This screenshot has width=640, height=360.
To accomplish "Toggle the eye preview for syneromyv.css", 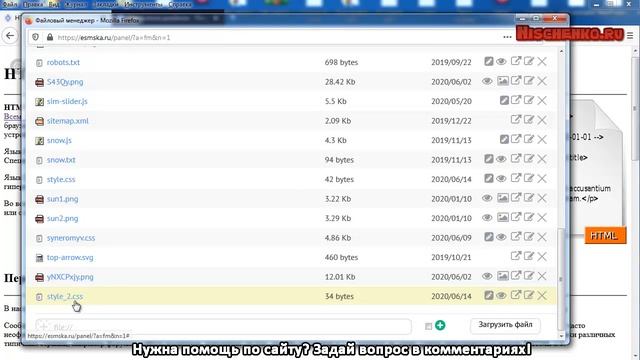I will click(x=501, y=237).
